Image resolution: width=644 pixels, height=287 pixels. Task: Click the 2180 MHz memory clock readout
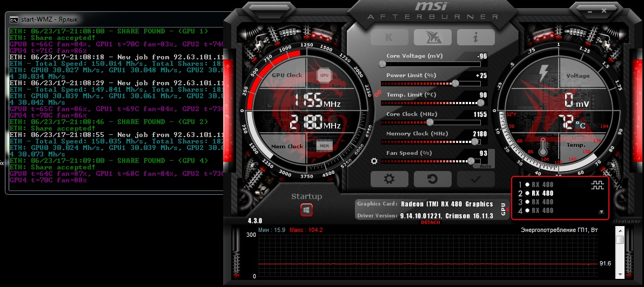point(316,123)
